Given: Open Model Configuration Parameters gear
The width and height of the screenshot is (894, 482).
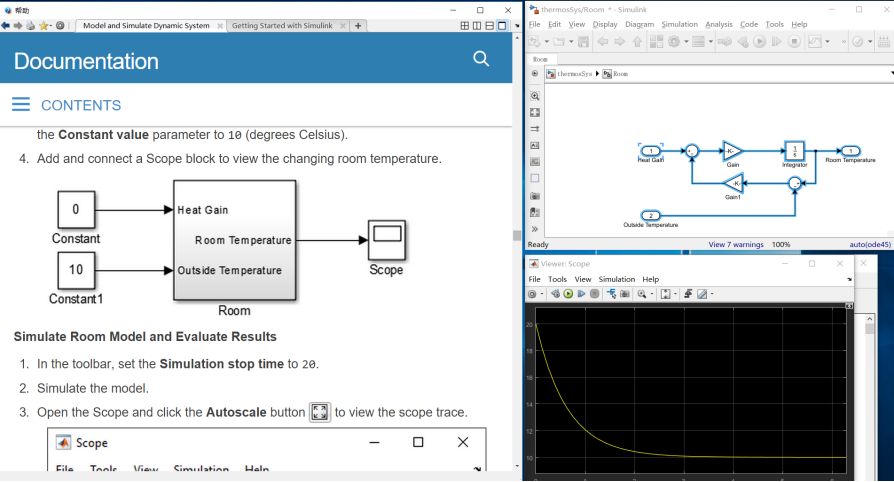Looking at the screenshot, I should point(673,42).
